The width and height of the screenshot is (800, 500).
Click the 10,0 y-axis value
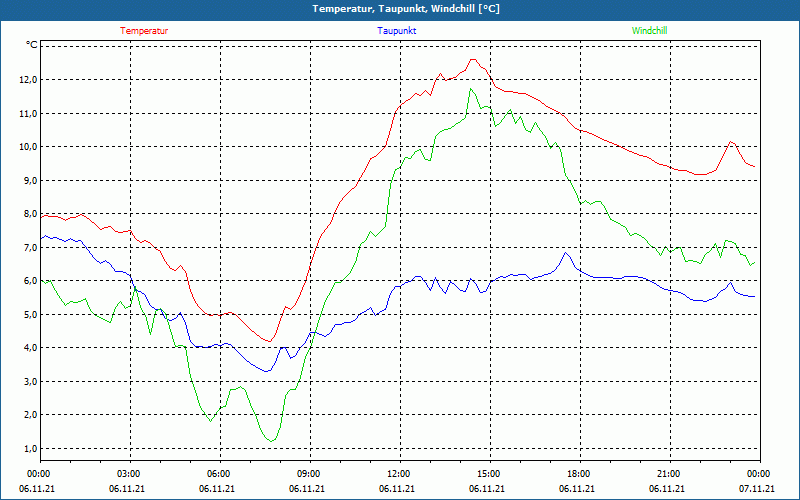coord(29,147)
